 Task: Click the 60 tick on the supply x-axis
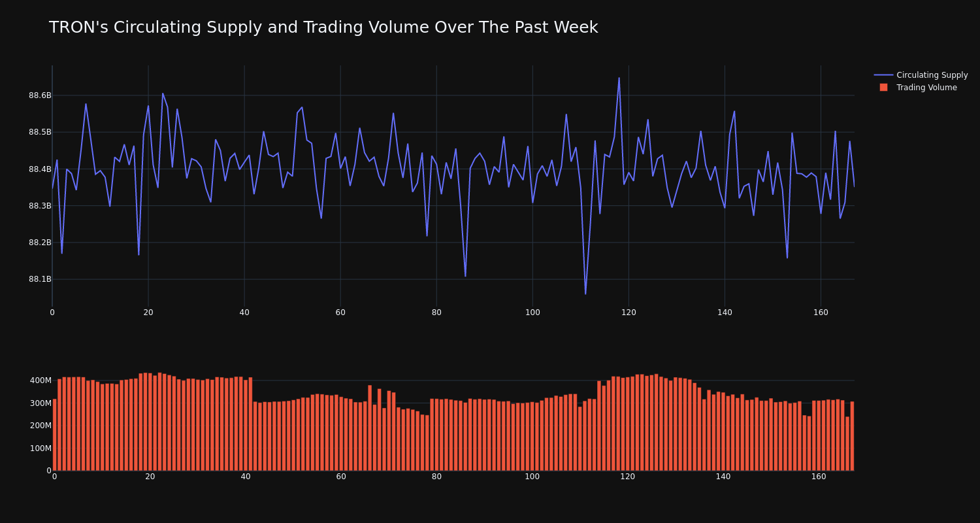coord(340,312)
